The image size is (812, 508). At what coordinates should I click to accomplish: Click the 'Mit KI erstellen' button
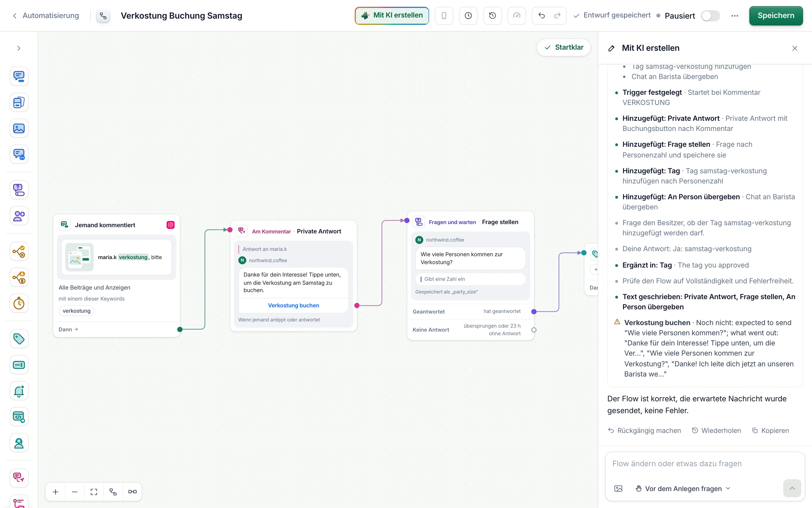pos(392,16)
